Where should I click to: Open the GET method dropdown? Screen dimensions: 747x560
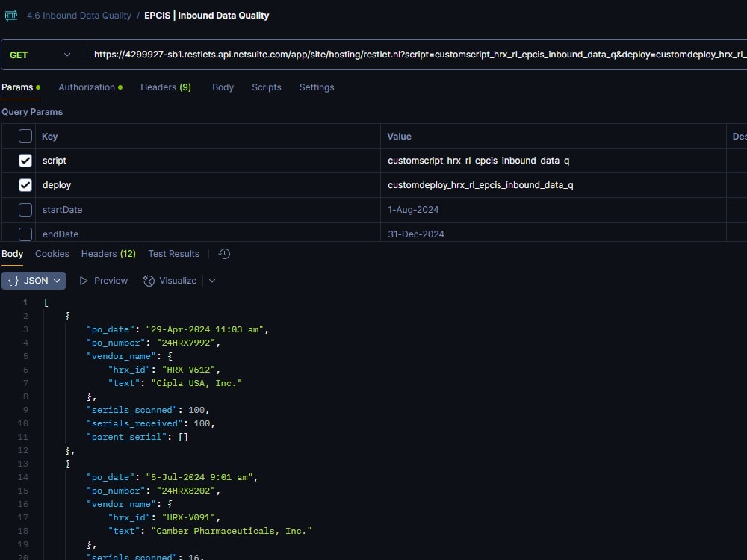pyautogui.click(x=40, y=55)
